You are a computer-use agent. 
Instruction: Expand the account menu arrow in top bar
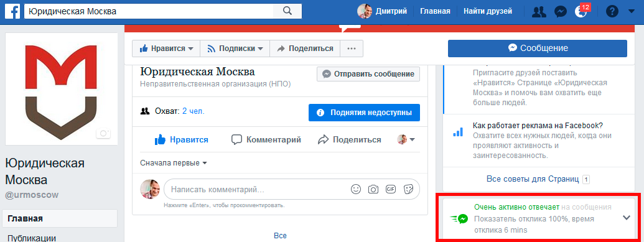click(x=632, y=11)
